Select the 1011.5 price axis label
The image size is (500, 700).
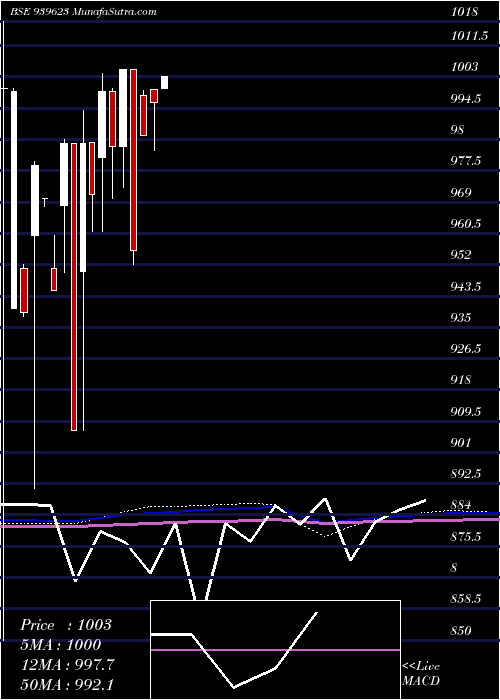(x=469, y=36)
